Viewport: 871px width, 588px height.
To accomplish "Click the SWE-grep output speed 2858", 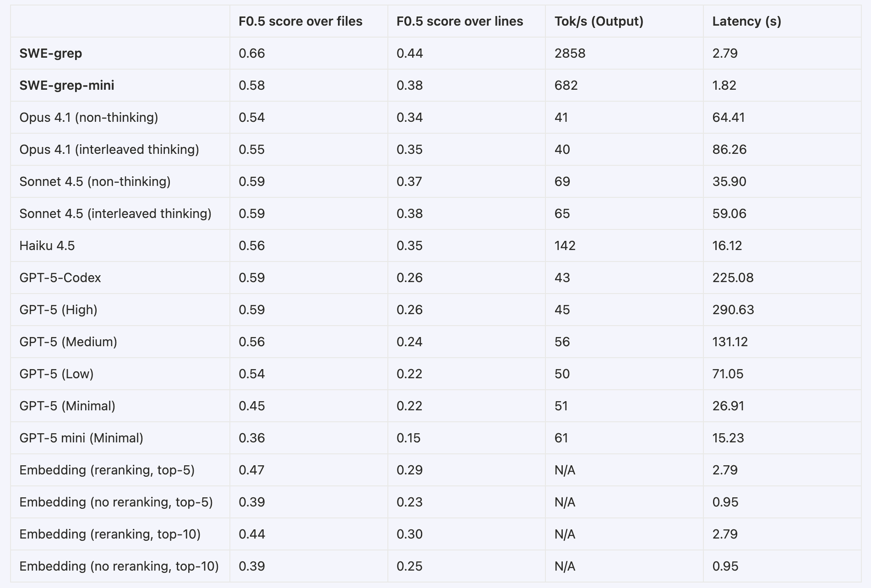I will coord(570,54).
